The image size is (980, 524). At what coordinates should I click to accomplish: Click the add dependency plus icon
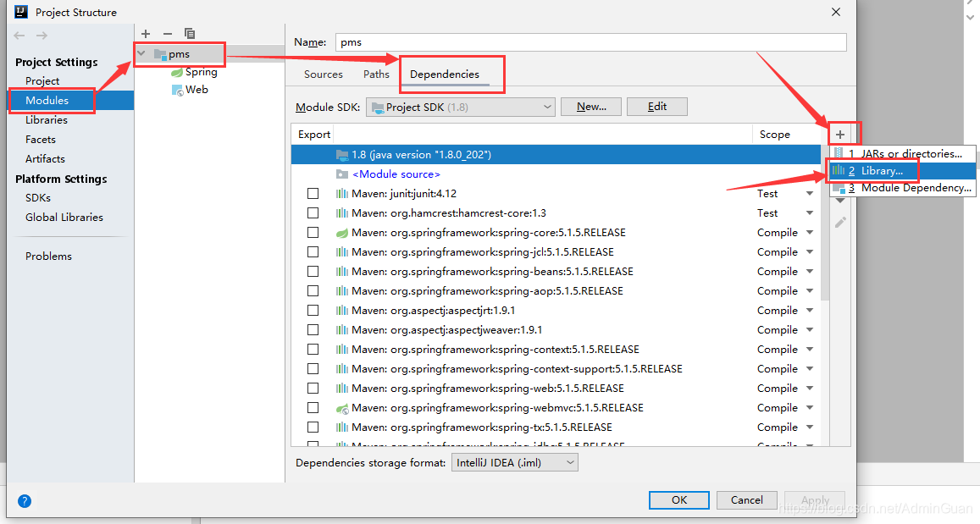[x=840, y=135]
